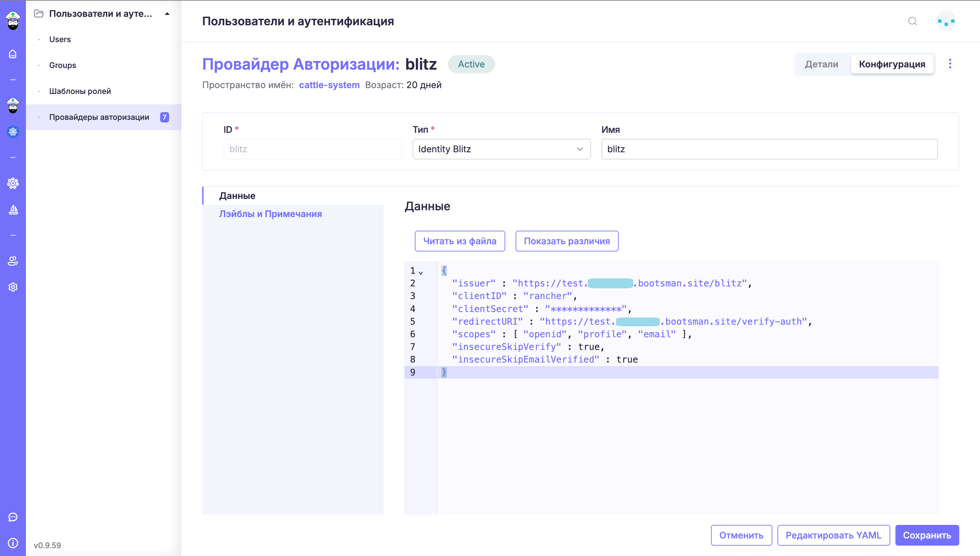Click the search magnifier icon
Screen dimensions: 980x556
[912, 21]
